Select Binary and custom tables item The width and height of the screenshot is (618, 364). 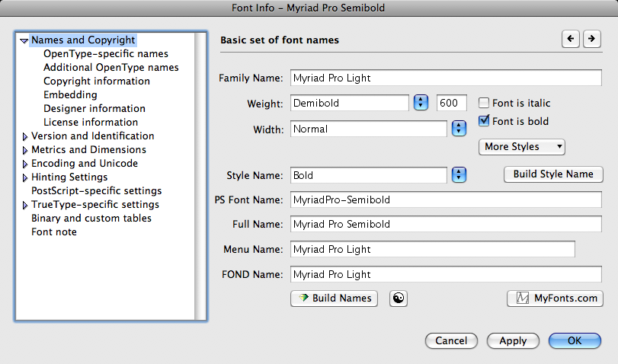click(x=91, y=219)
